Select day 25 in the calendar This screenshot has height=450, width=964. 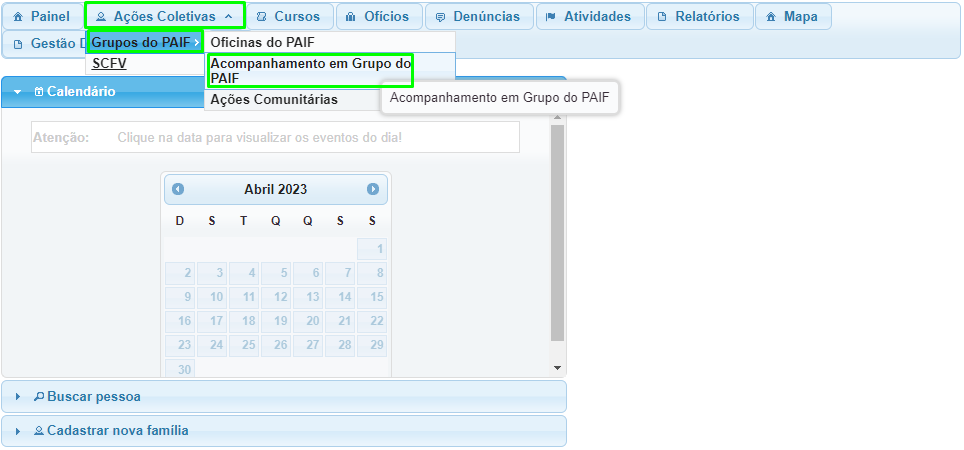(x=243, y=345)
